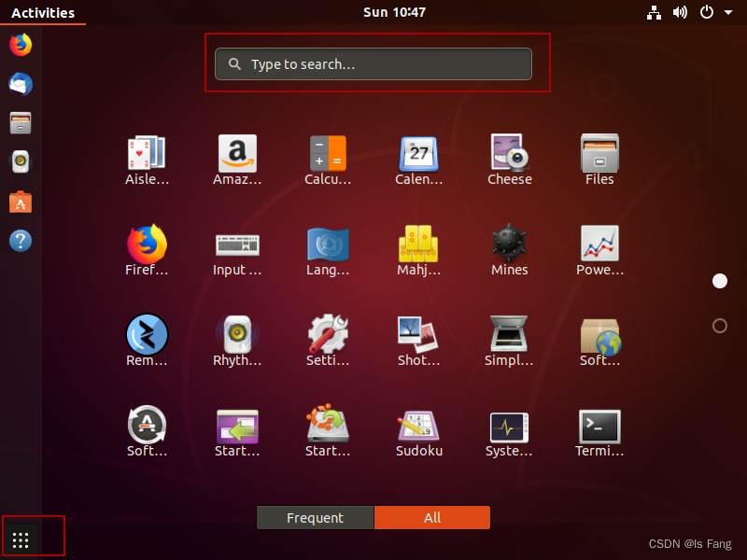Screen dimensions: 747x560
Task: Launch Firefox from the app grid
Action: 147,250
